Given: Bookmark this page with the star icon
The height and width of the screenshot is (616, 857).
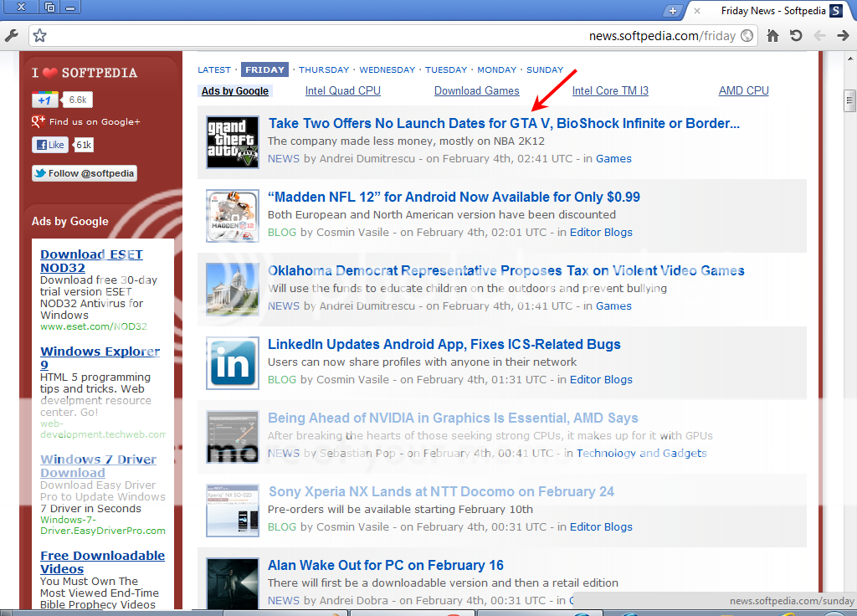Looking at the screenshot, I should point(40,36).
